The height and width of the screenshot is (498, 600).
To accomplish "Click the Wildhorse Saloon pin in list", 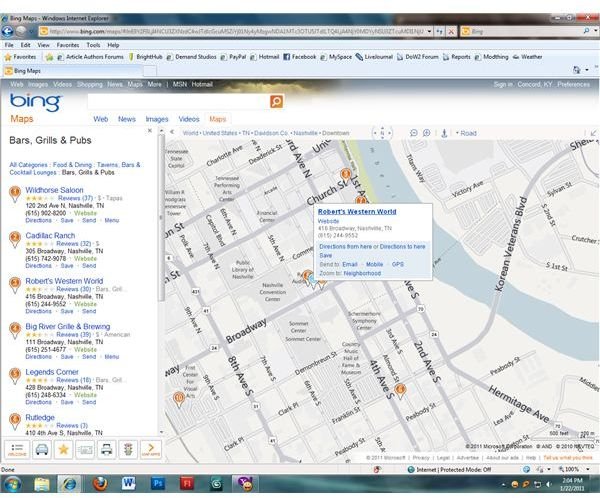I will click(x=15, y=194).
